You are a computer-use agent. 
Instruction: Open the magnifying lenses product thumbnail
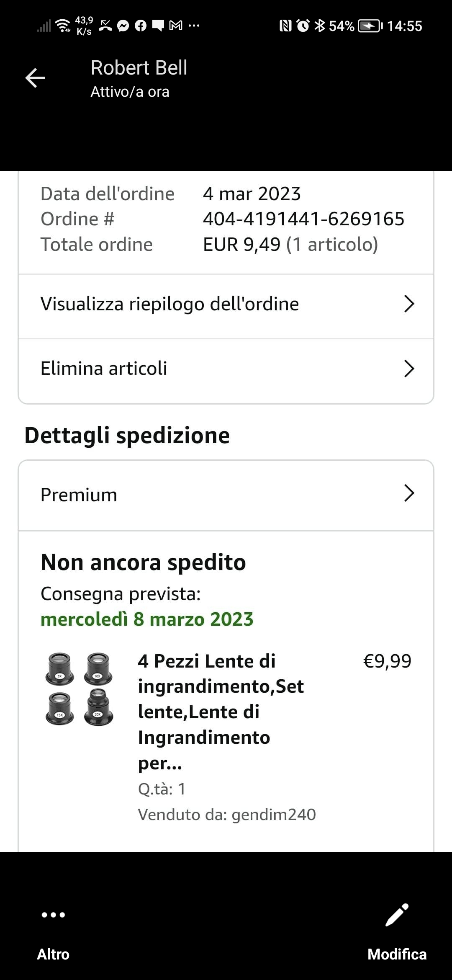coord(79,689)
